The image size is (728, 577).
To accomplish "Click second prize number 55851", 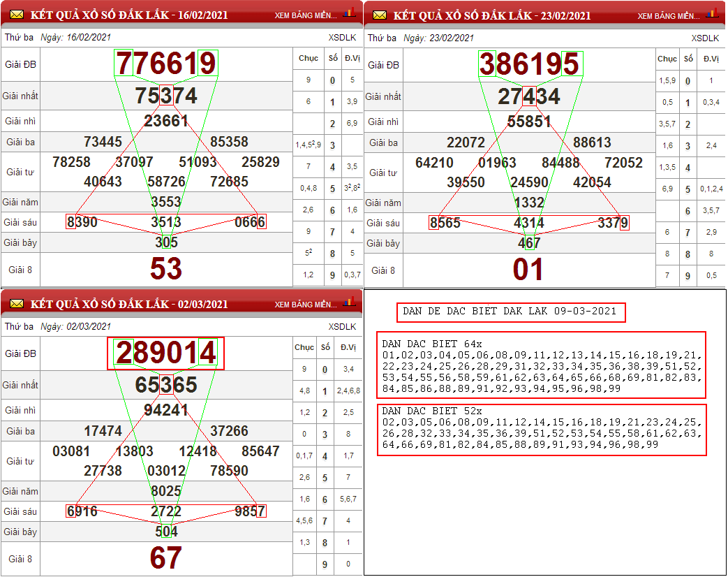I will 529,122.
